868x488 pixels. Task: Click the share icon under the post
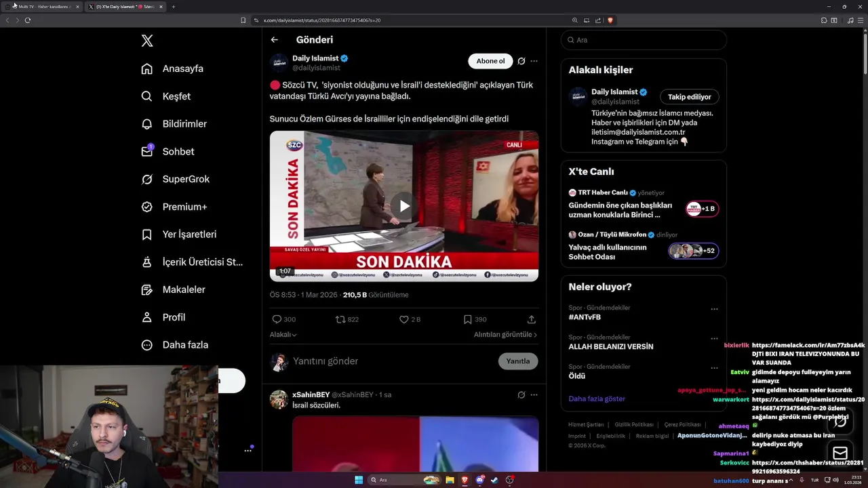tap(532, 319)
